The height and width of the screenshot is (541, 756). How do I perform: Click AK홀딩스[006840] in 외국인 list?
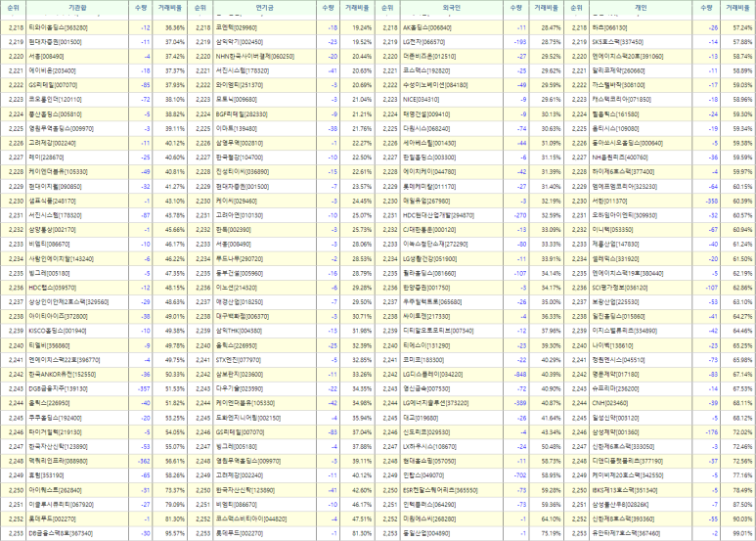[x=427, y=28]
